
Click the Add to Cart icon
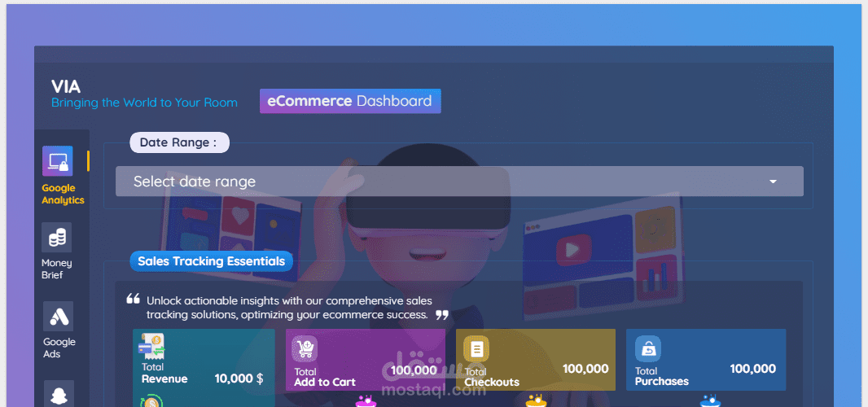305,349
